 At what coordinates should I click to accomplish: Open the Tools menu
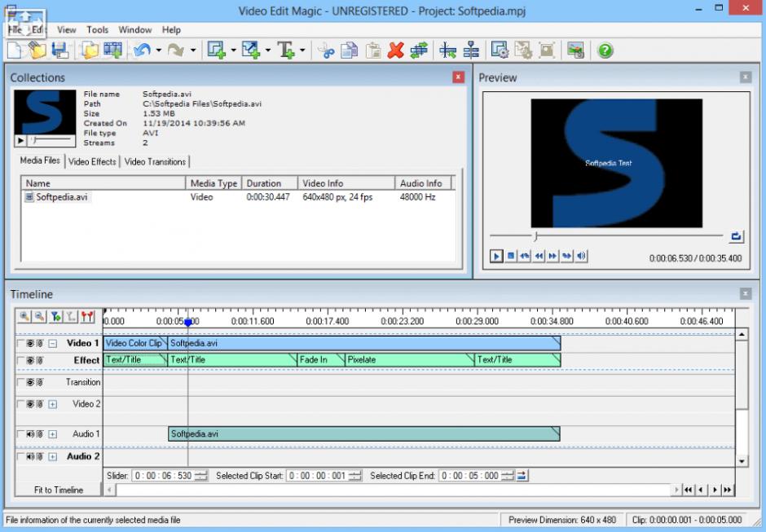coord(97,30)
